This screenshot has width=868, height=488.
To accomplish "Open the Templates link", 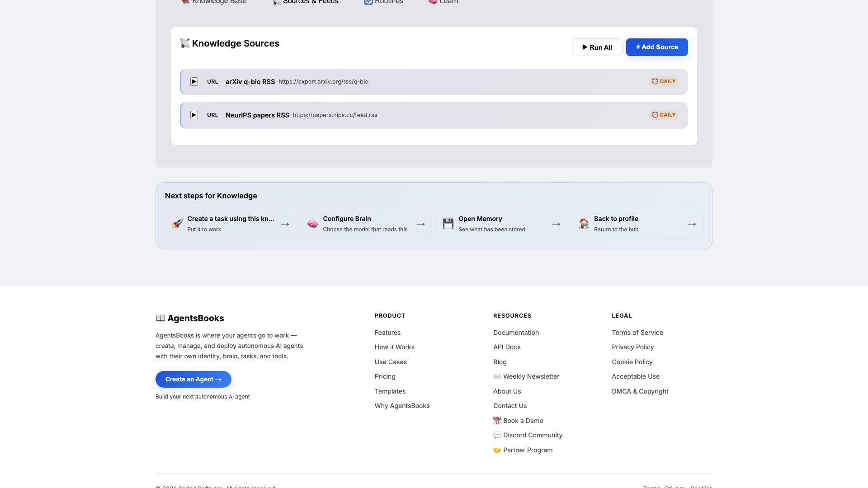I will tap(390, 391).
